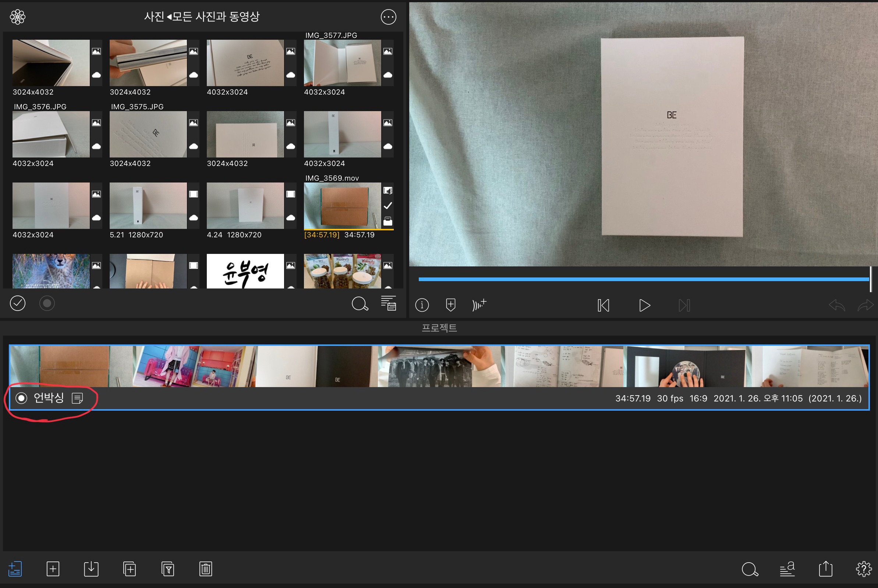
Task: Open sort options list icon in browser
Action: [x=388, y=303]
